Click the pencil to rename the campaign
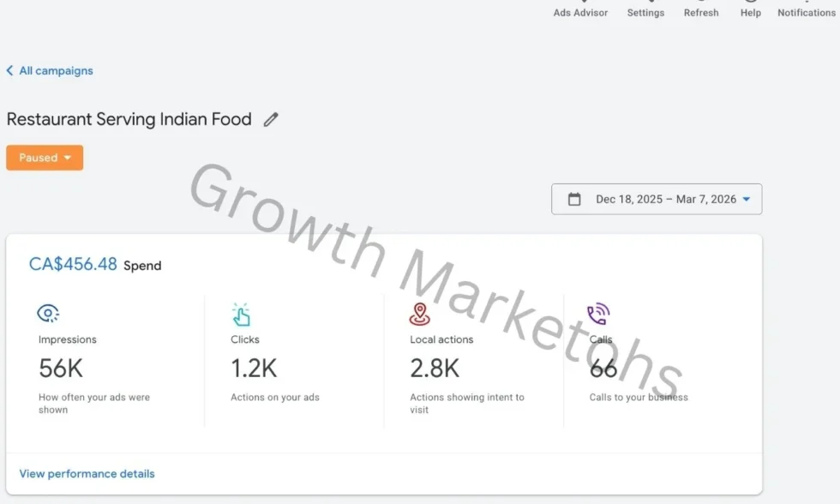Image resolution: width=840 pixels, height=504 pixels. pos(270,119)
